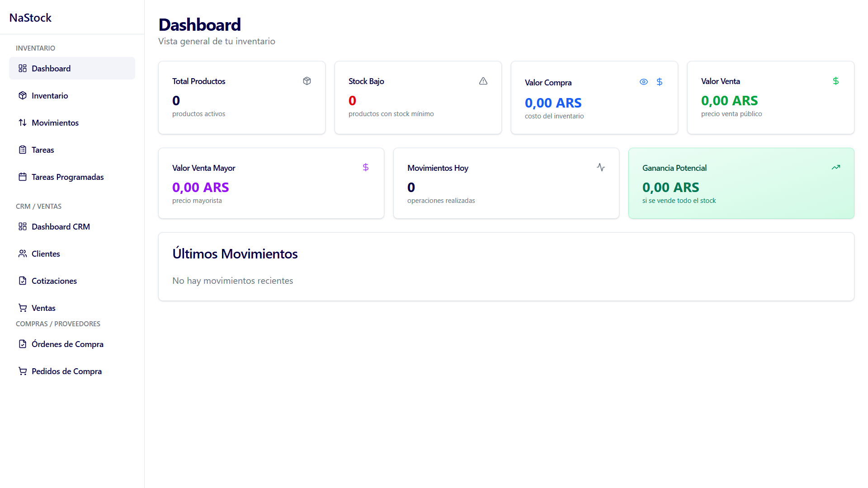This screenshot has width=868, height=488.
Task: Open Cotizaciones from sidebar
Action: 54,281
